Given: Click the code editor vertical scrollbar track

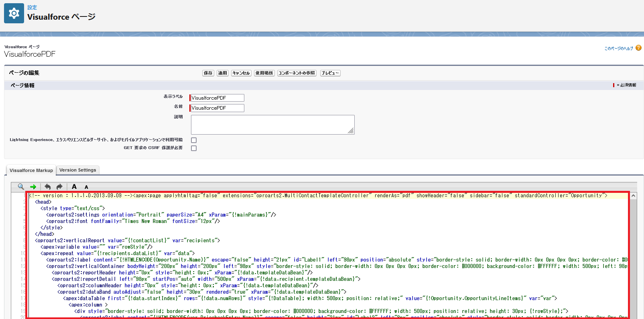Looking at the screenshot, I should (633, 259).
